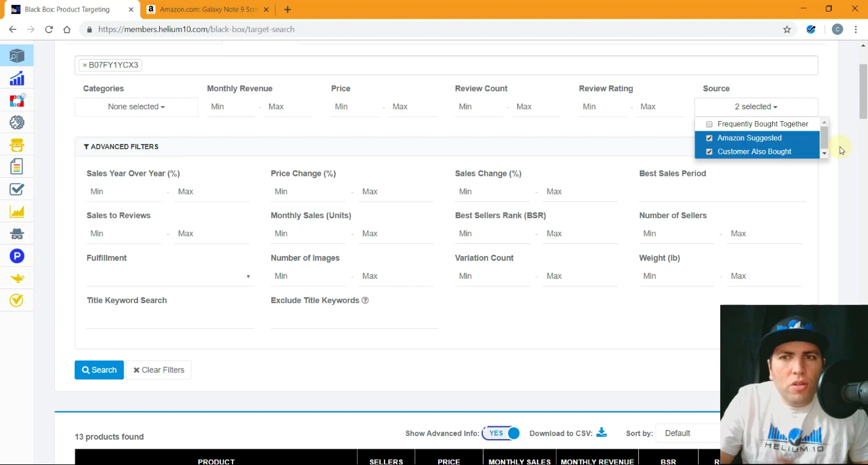Open the Categories None selected dropdown
Image resolution: width=868 pixels, height=465 pixels.
pos(136,107)
